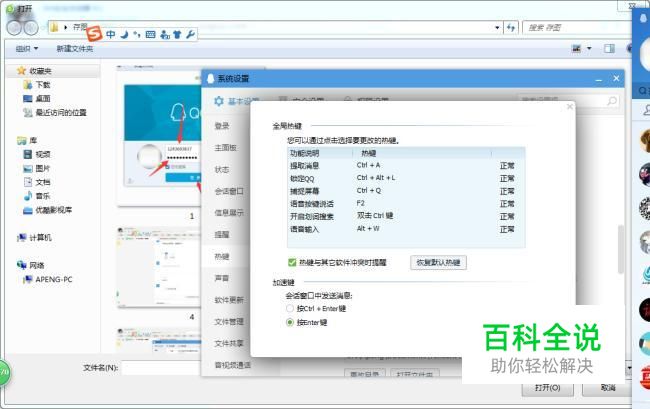The width and height of the screenshot is (650, 409).
Task: Open the 组织 dropdown menu
Action: 27,48
